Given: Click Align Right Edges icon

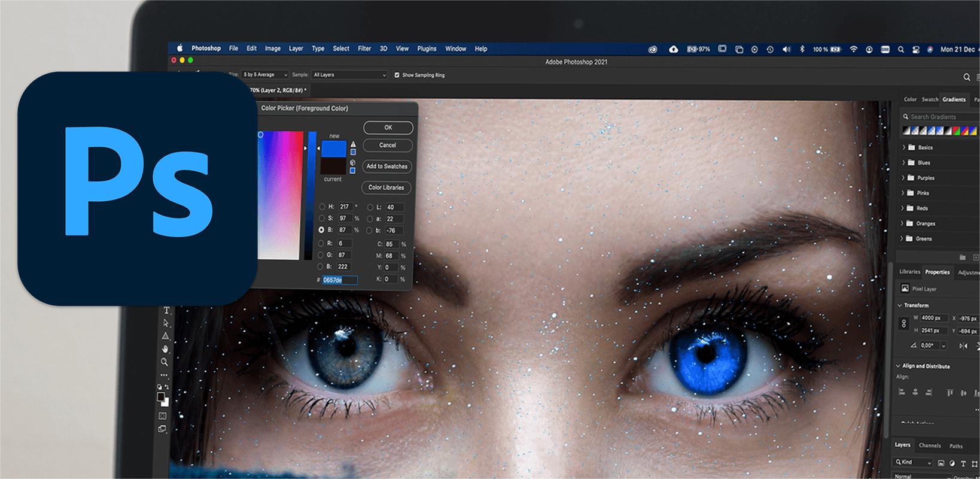Looking at the screenshot, I should point(928,393).
